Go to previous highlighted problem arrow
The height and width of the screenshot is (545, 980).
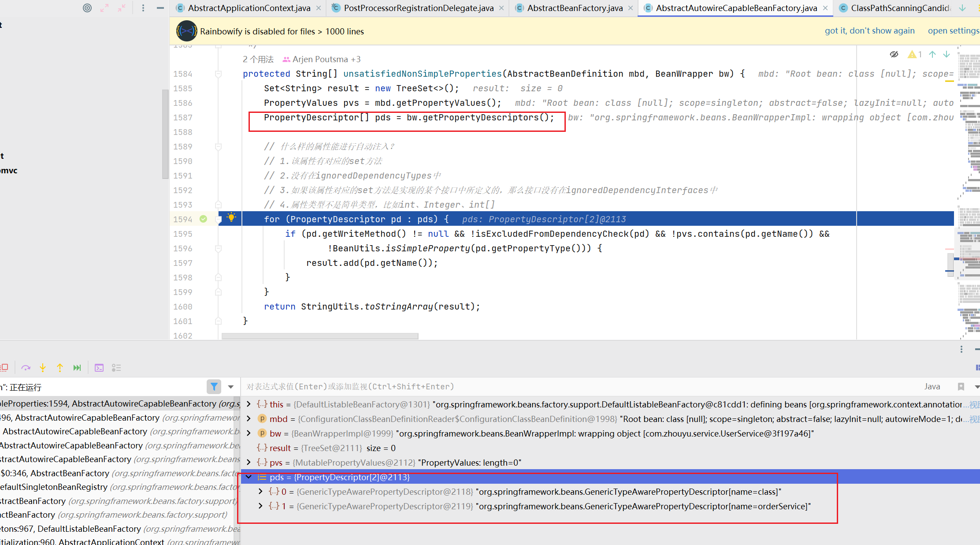coord(932,54)
